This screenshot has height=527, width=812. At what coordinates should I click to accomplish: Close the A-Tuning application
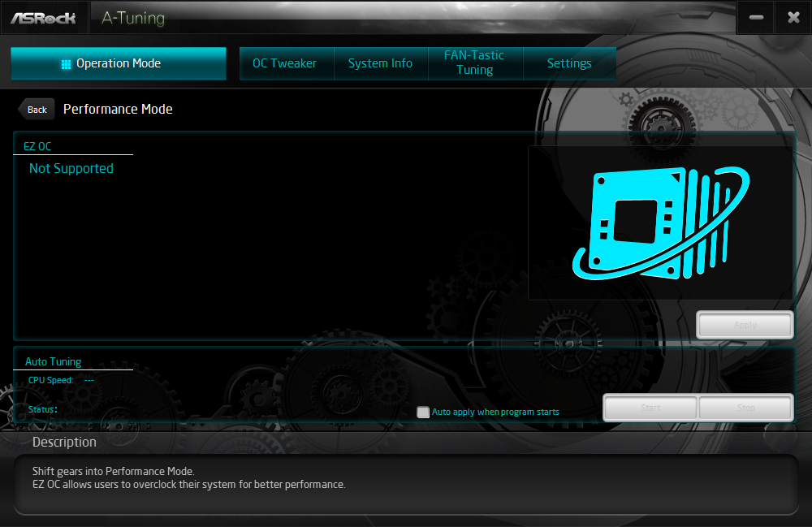point(793,18)
